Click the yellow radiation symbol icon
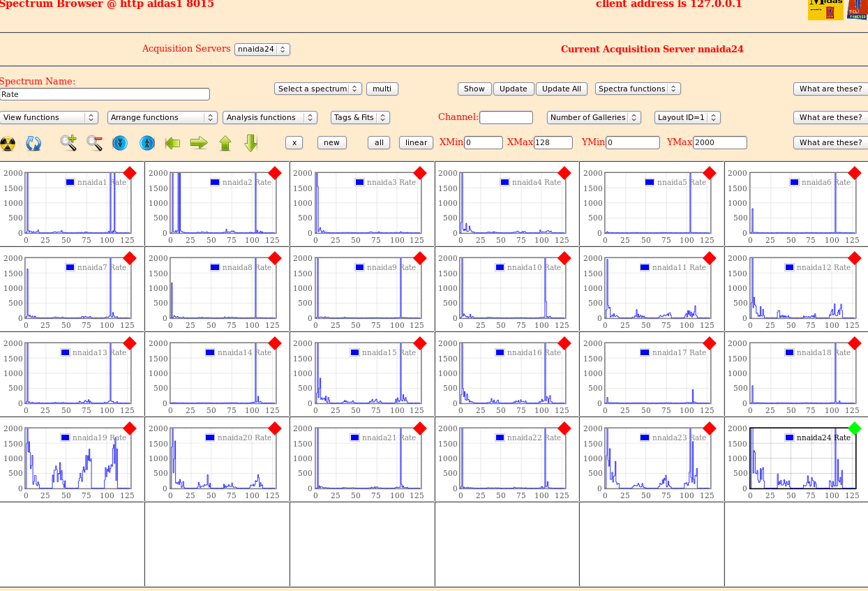This screenshot has width=868, height=591. [8, 144]
